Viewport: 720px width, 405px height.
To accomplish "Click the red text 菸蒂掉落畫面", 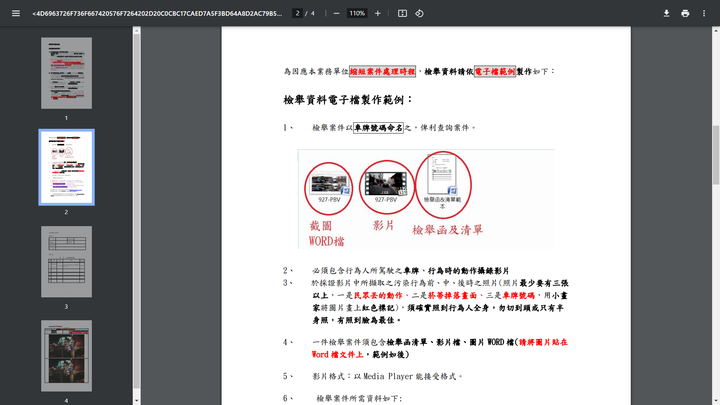I will click(452, 295).
